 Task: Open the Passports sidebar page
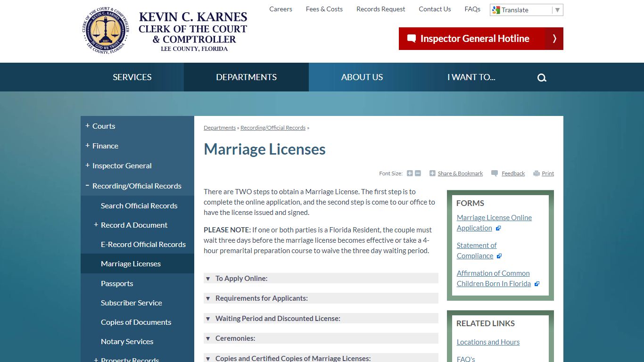117,283
